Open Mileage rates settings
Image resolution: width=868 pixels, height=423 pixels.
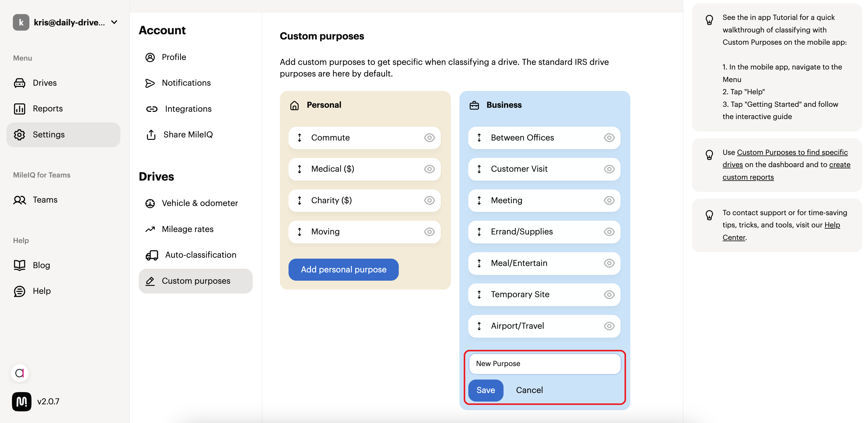pyautogui.click(x=195, y=229)
